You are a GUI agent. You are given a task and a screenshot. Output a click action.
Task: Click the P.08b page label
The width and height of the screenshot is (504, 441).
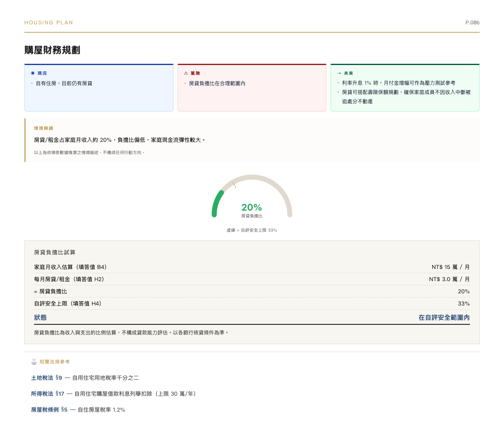(472, 23)
